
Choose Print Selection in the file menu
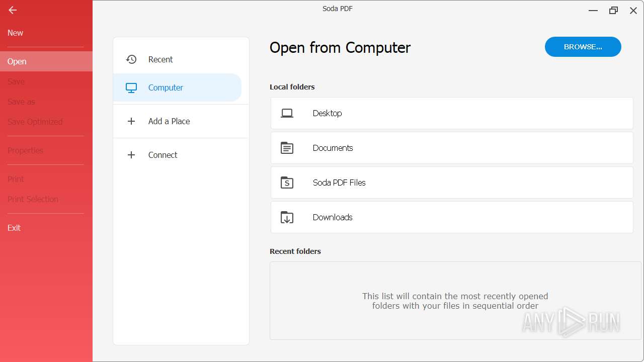point(46,199)
